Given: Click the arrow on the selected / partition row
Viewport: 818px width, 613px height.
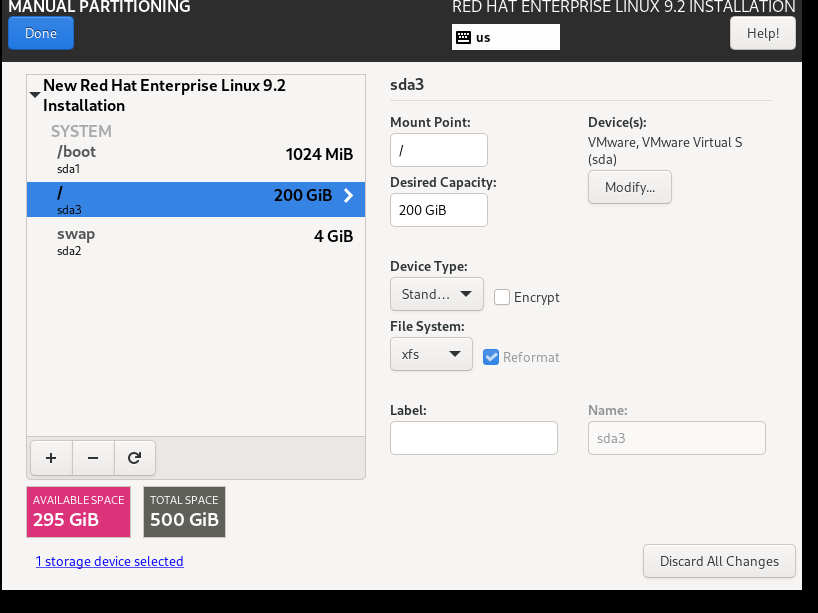Looking at the screenshot, I should [348, 196].
